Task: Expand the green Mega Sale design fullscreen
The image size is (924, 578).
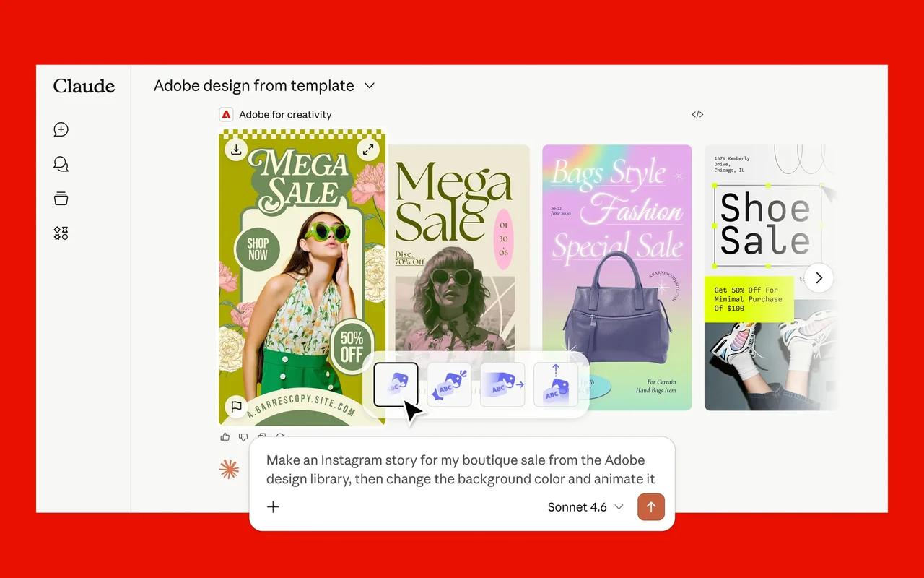Action: click(x=368, y=150)
